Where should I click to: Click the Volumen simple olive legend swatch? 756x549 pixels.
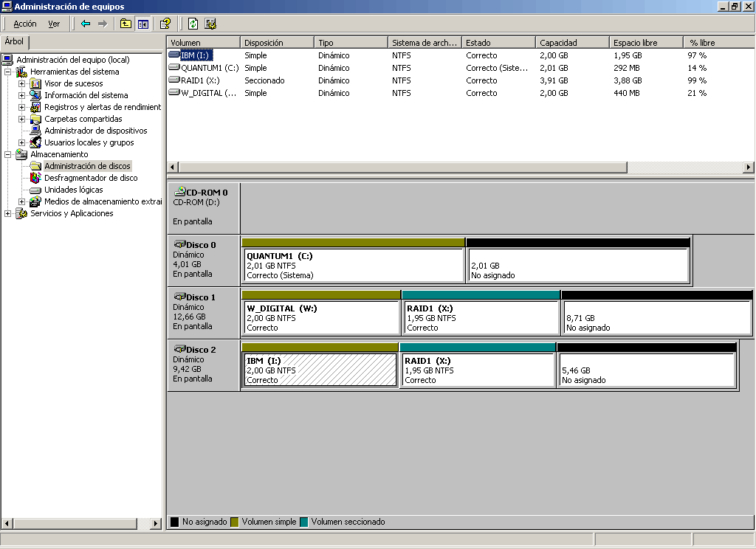pyautogui.click(x=235, y=522)
